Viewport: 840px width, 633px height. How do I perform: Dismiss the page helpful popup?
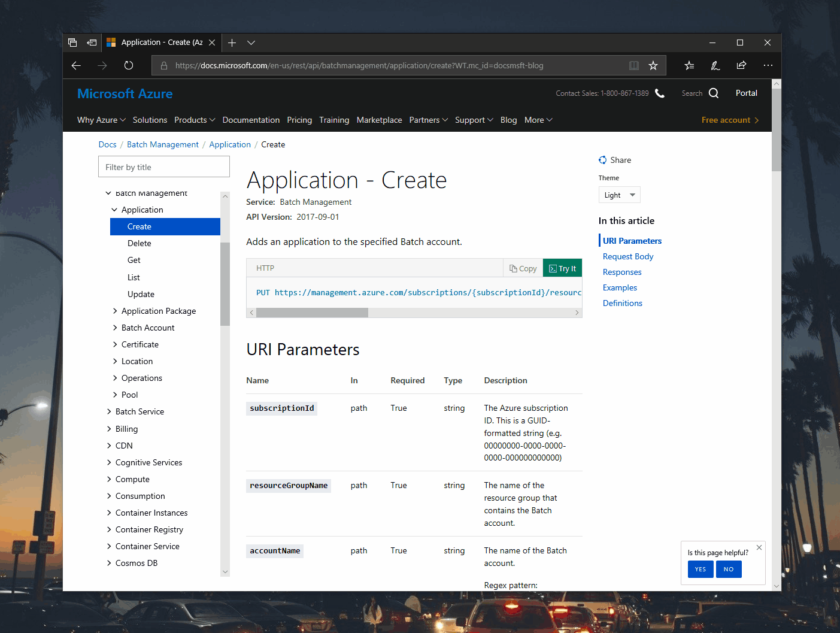759,548
